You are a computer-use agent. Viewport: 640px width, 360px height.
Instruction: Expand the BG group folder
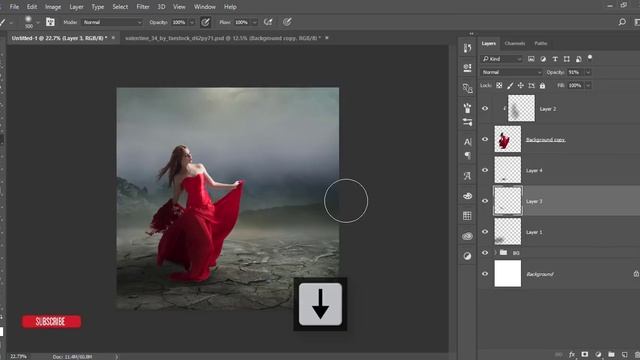pos(495,253)
